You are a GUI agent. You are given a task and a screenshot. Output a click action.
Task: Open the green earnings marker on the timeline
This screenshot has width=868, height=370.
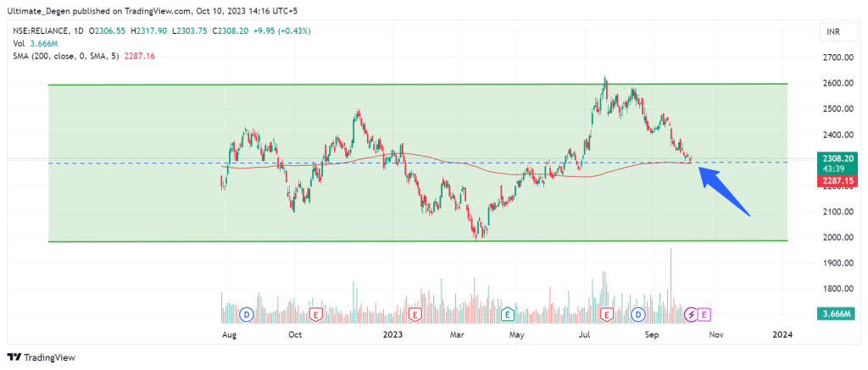pyautogui.click(x=506, y=315)
